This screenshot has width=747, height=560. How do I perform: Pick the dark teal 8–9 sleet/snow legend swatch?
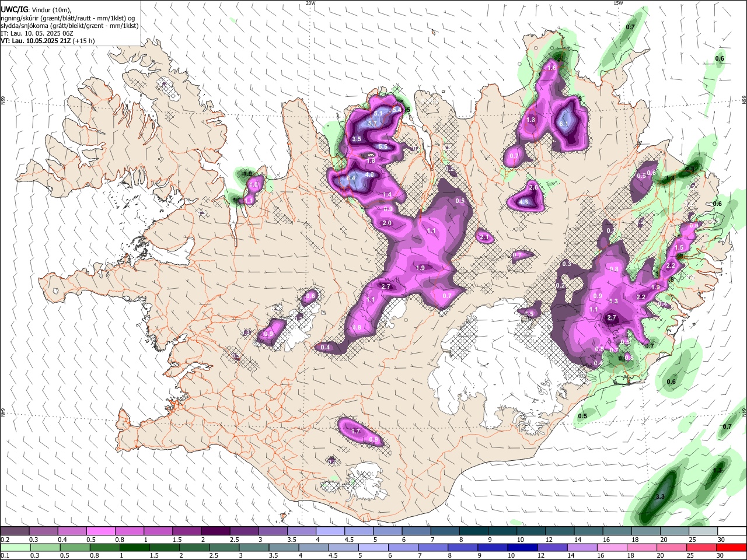[x=474, y=531]
